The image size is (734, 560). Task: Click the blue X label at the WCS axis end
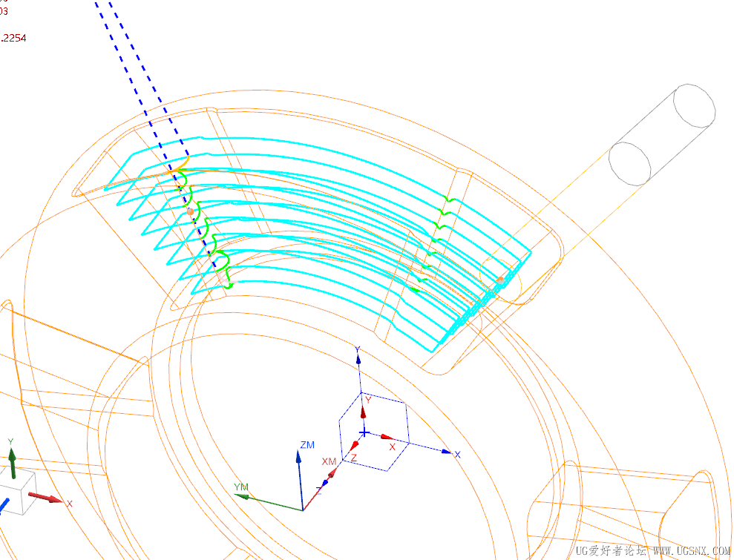click(457, 455)
